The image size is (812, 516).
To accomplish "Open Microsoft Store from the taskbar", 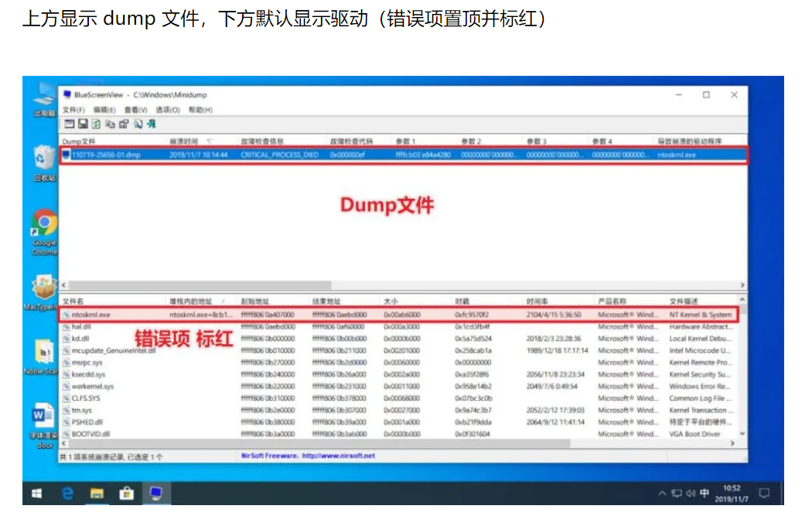I will click(x=126, y=494).
